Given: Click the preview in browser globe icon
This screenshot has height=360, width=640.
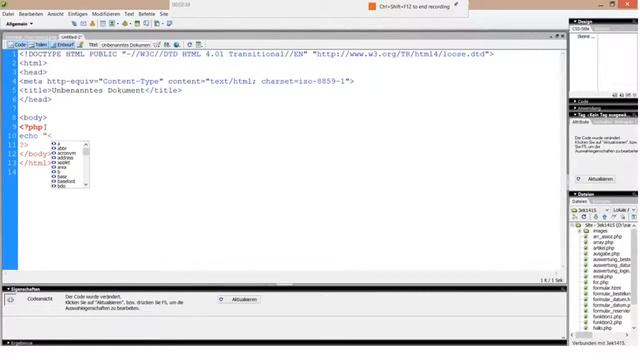Looking at the screenshot, I should tap(177, 45).
